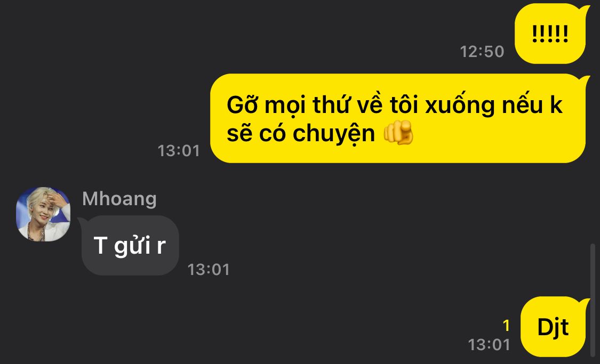
Task: Tap the pointing finger emoji
Action: pos(398,133)
